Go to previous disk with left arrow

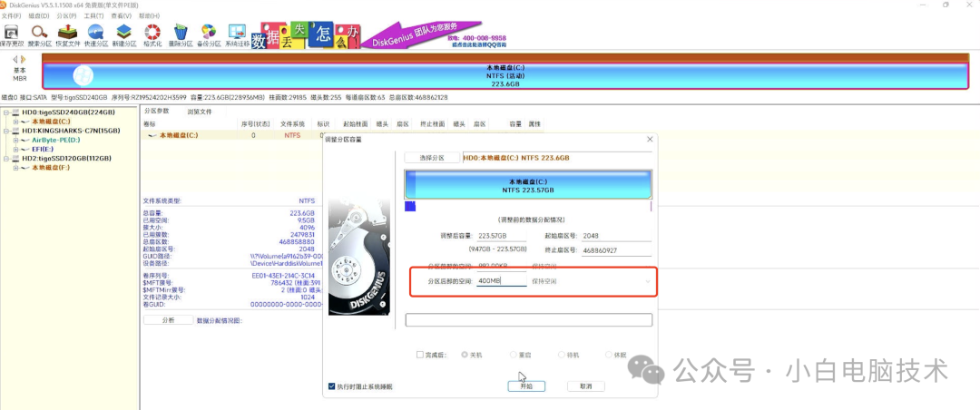pyautogui.click(x=15, y=59)
